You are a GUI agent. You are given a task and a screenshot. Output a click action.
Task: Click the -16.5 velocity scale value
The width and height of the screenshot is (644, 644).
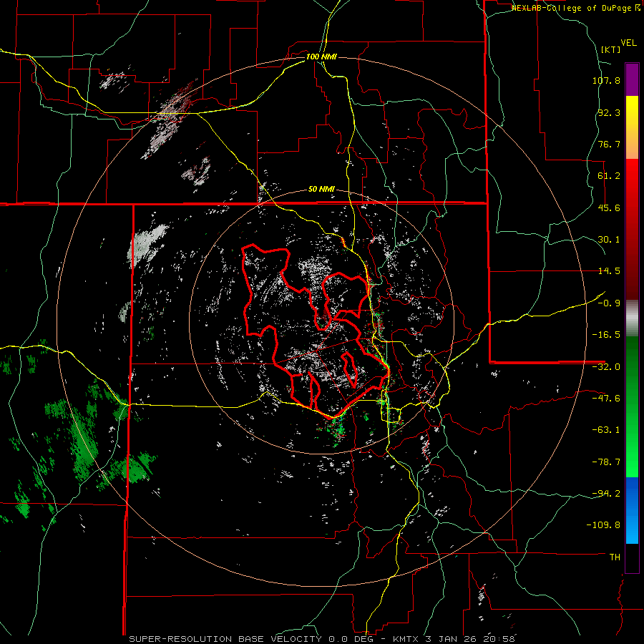click(606, 335)
